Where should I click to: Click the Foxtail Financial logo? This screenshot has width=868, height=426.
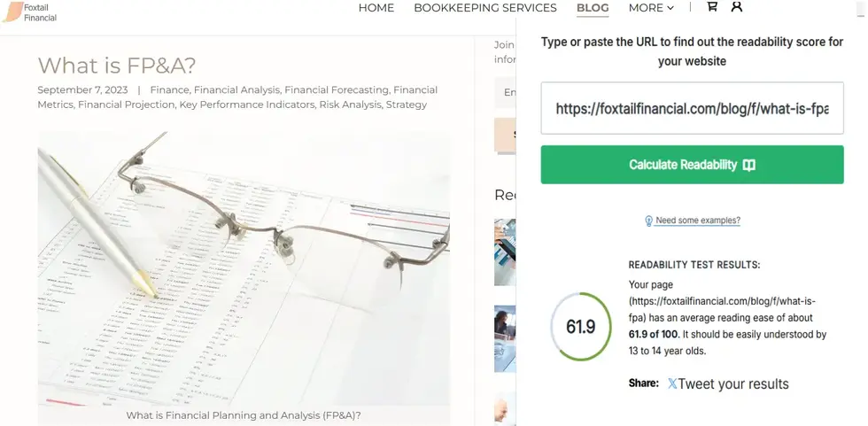tap(30, 12)
